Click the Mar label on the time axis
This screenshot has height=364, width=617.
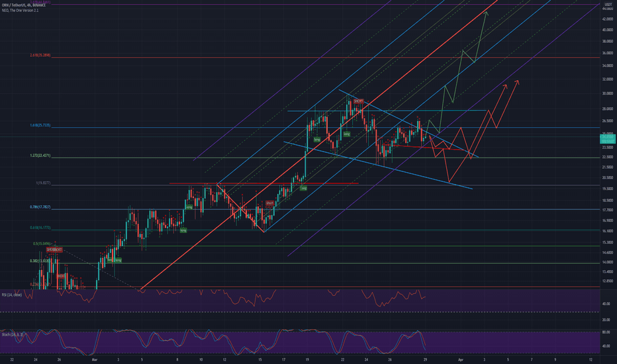pyautogui.click(x=94, y=359)
